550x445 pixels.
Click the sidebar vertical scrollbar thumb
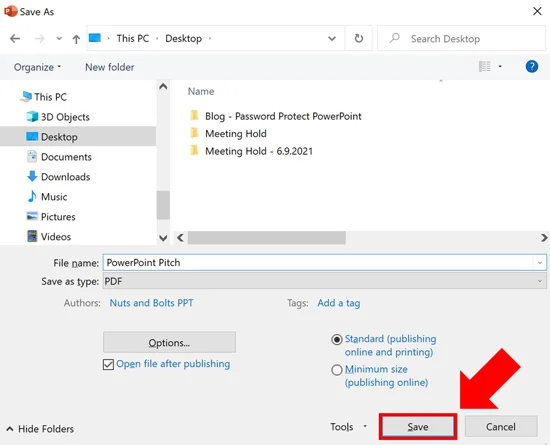(163, 205)
